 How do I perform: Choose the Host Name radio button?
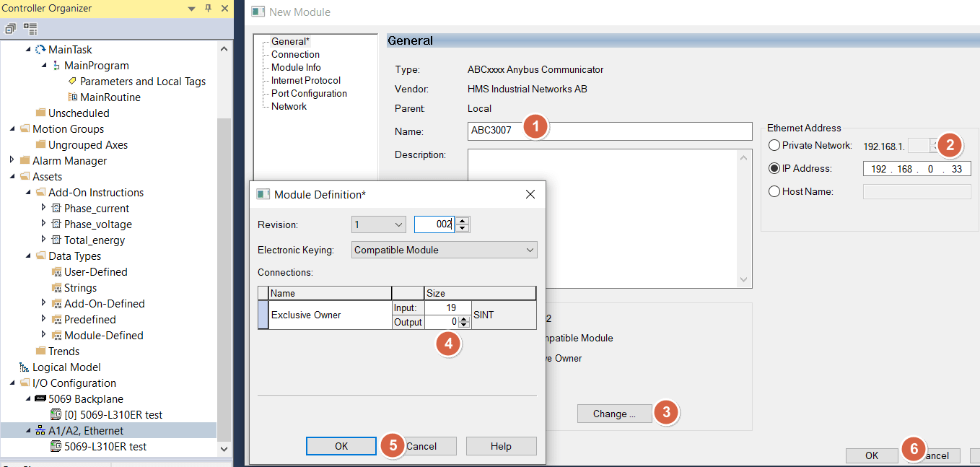[774, 191]
